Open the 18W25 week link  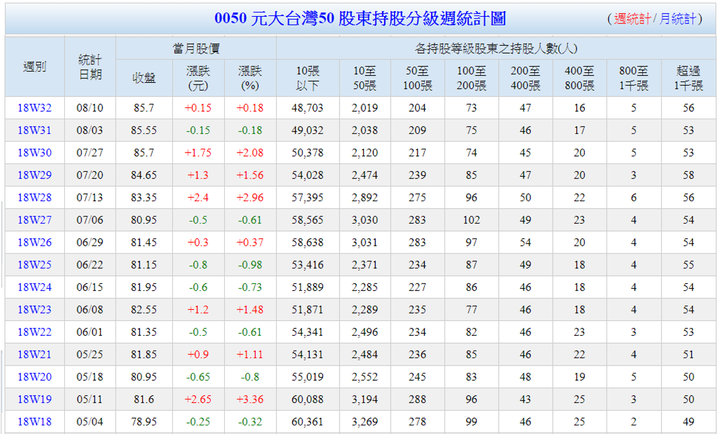click(x=34, y=265)
